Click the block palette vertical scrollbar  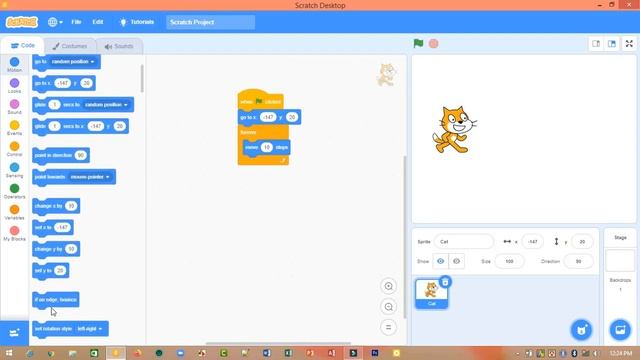142,78
